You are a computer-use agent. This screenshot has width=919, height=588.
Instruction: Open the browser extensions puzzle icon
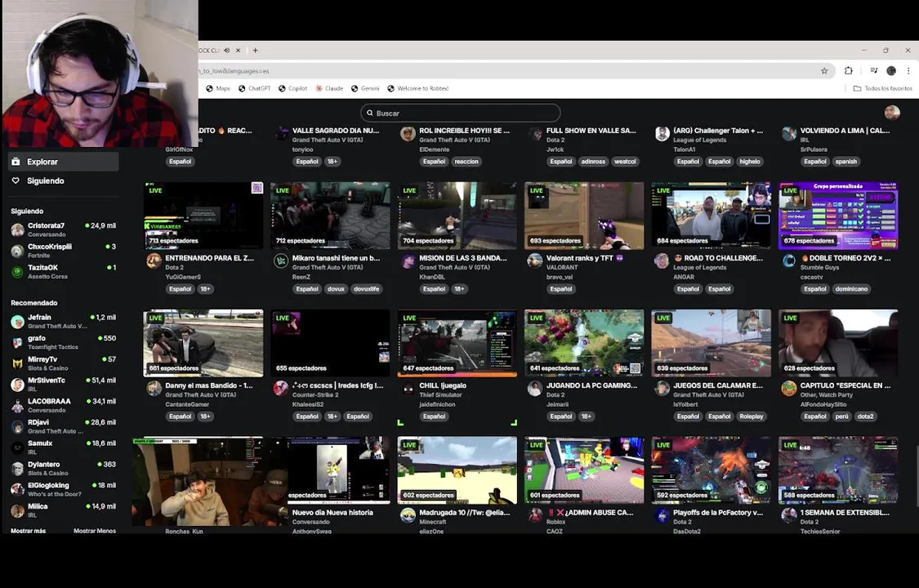pos(848,71)
